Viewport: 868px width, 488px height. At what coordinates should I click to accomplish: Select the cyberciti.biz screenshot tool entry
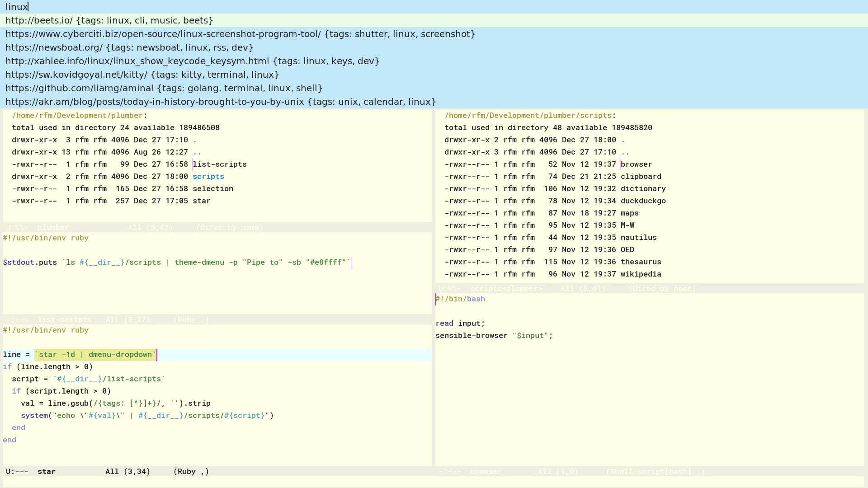tap(240, 34)
